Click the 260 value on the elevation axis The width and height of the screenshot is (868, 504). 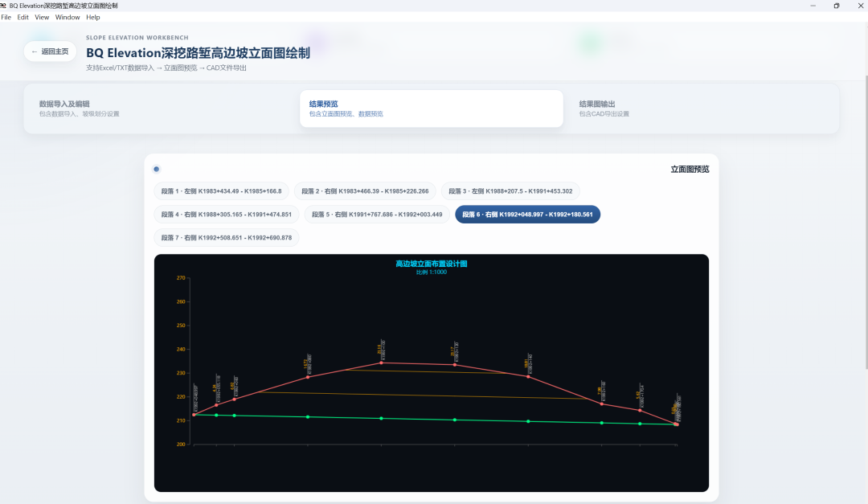point(181,302)
